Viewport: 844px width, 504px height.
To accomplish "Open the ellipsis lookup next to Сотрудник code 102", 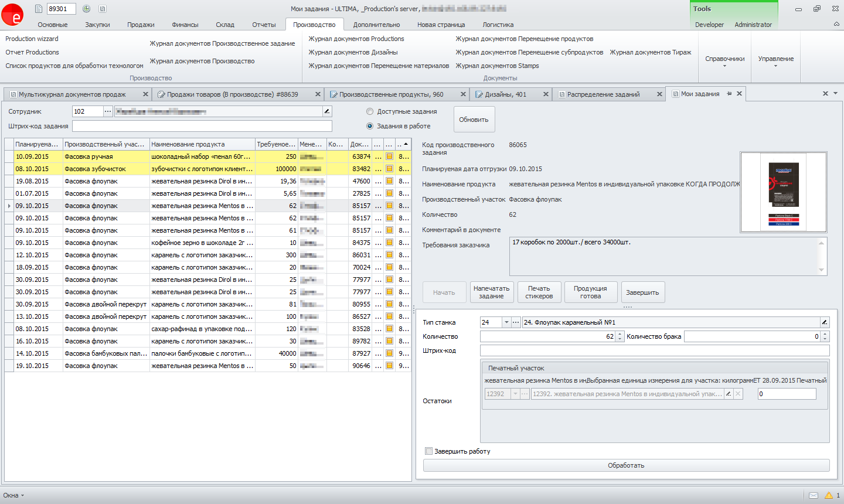I will (x=107, y=111).
